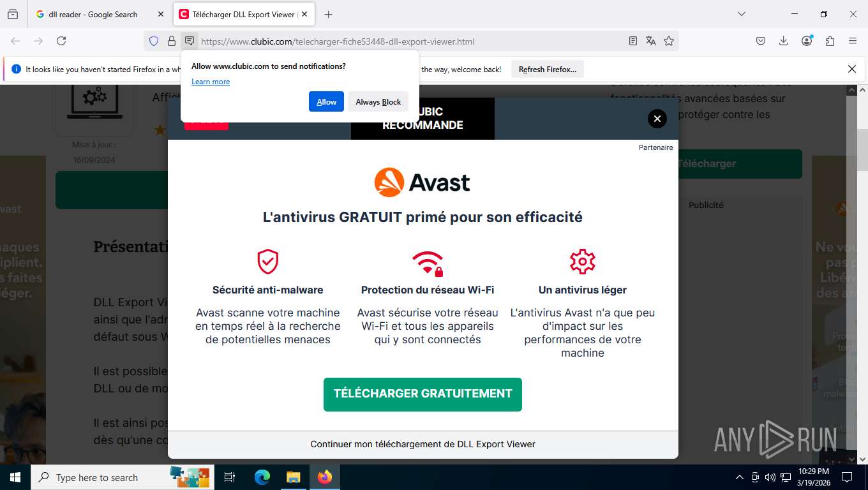
Task: Open Firefox View from the tab bar icon
Action: pos(13,14)
